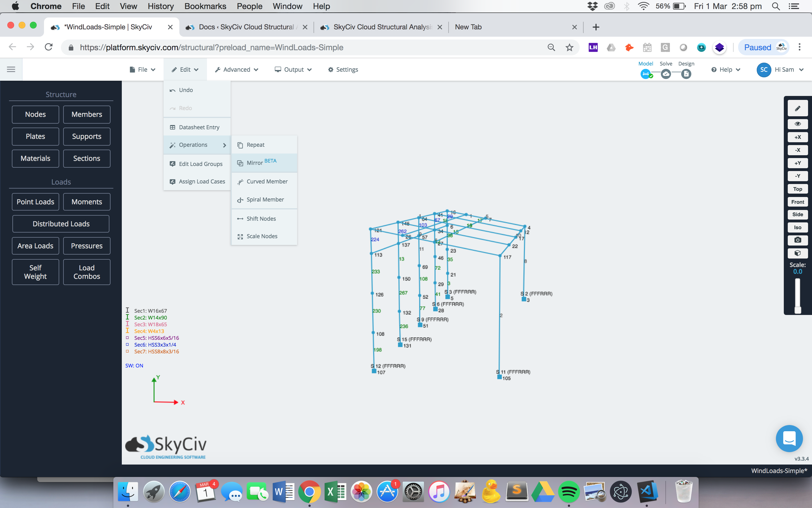The height and width of the screenshot is (508, 812).
Task: Take a screenshot with the camera icon
Action: 798,240
